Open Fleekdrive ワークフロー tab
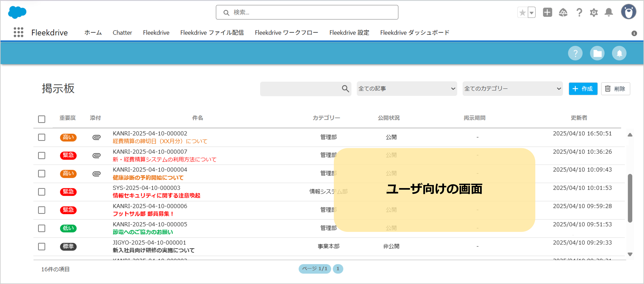644x284 pixels. coord(286,33)
